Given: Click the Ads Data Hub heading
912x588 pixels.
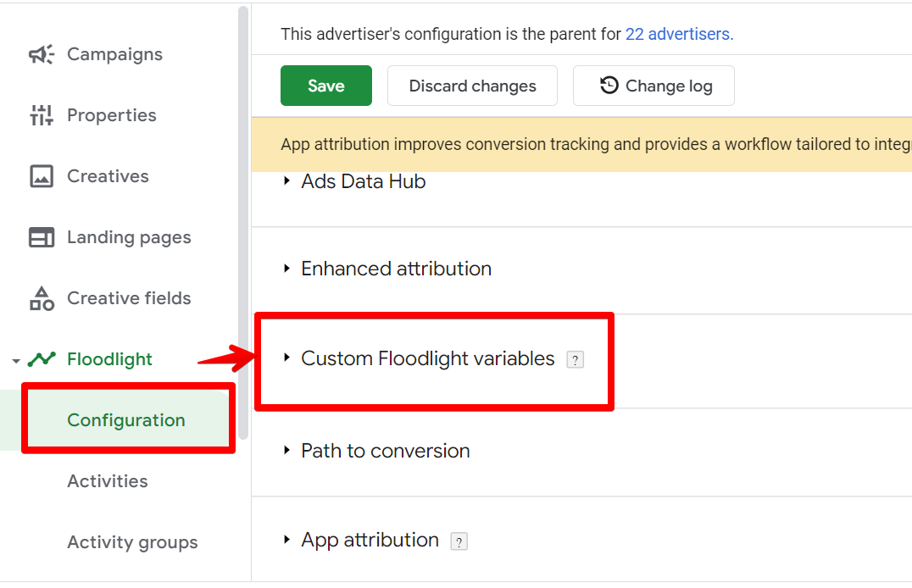Looking at the screenshot, I should [363, 181].
